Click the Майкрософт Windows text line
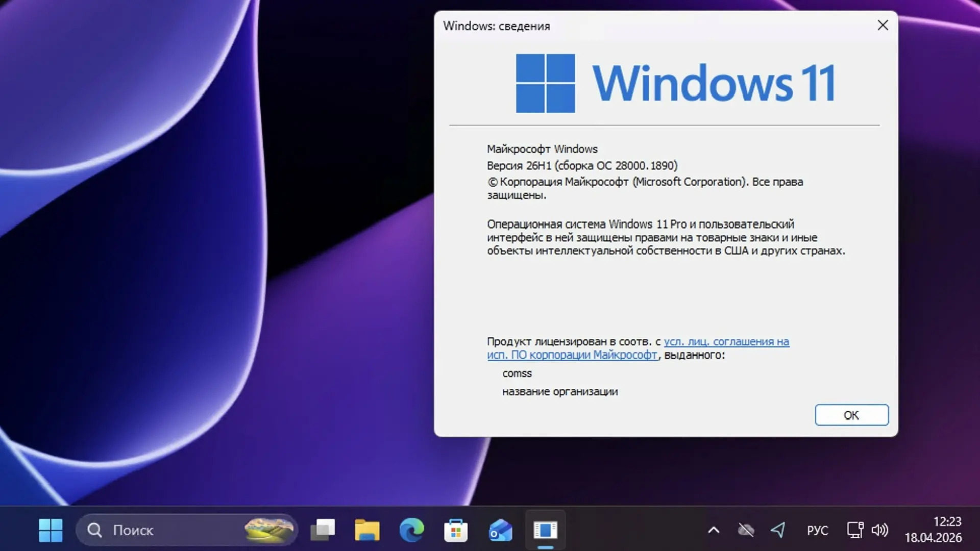Image resolution: width=980 pixels, height=551 pixels. click(x=542, y=149)
